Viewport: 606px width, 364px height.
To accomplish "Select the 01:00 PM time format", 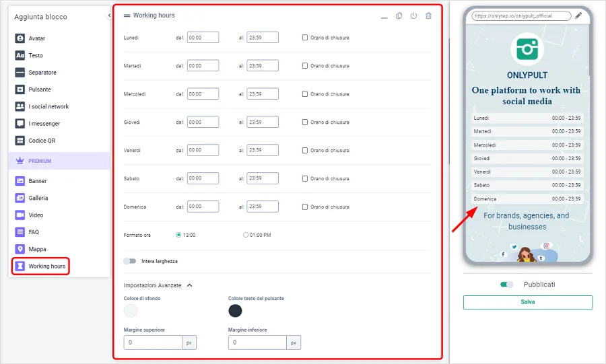I will 246,235.
